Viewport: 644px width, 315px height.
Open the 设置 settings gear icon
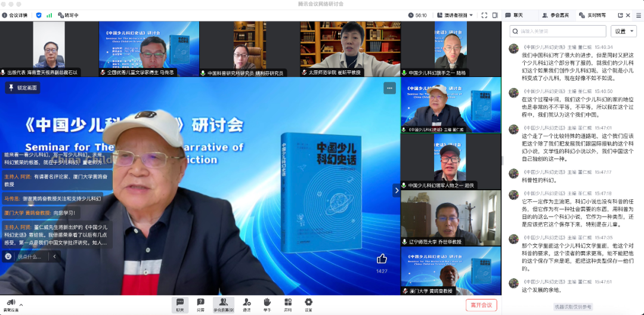click(308, 304)
